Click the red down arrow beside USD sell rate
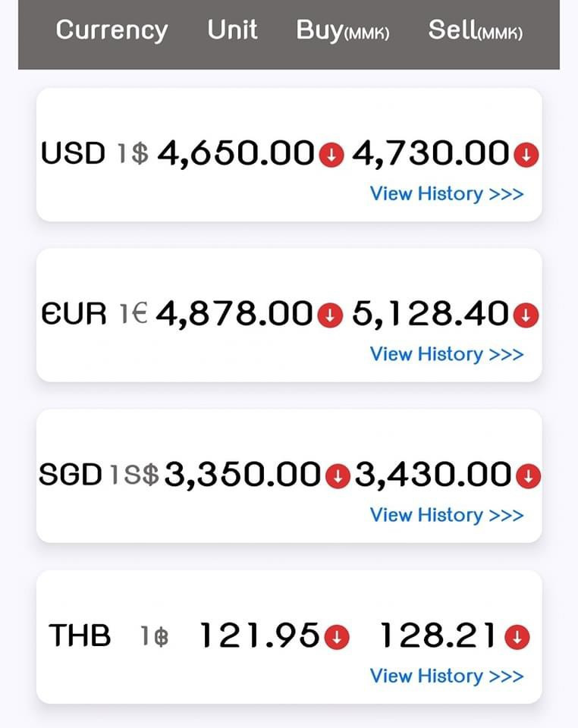 point(526,155)
